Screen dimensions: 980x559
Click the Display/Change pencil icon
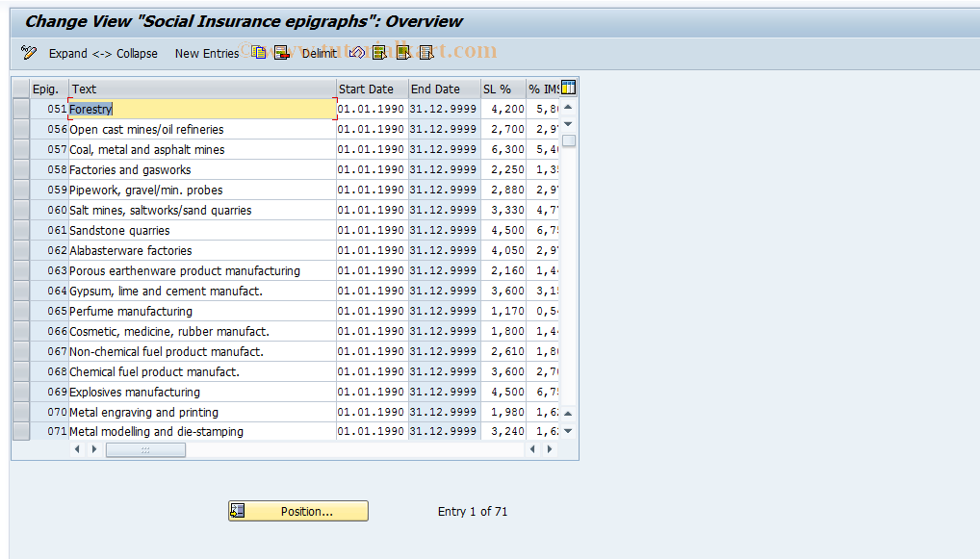pos(29,53)
